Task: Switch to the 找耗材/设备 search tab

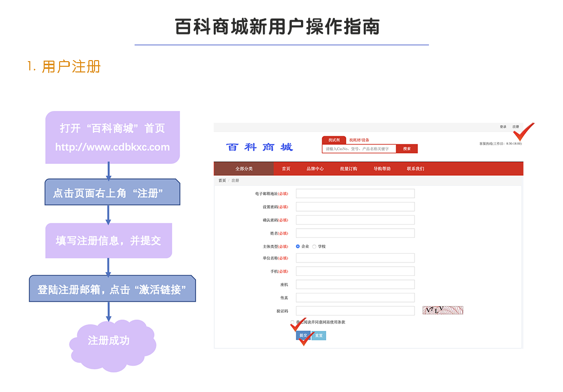Action: click(359, 140)
